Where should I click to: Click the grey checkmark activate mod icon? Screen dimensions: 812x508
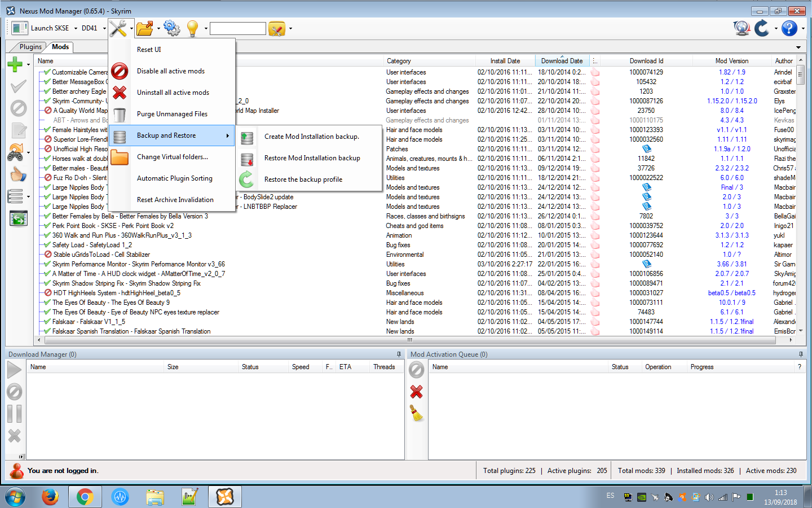[18, 86]
